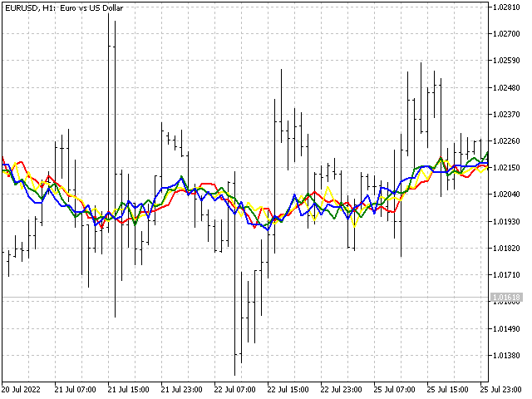
Task: Select the 1.02370 price axis label
Action: tap(506, 115)
